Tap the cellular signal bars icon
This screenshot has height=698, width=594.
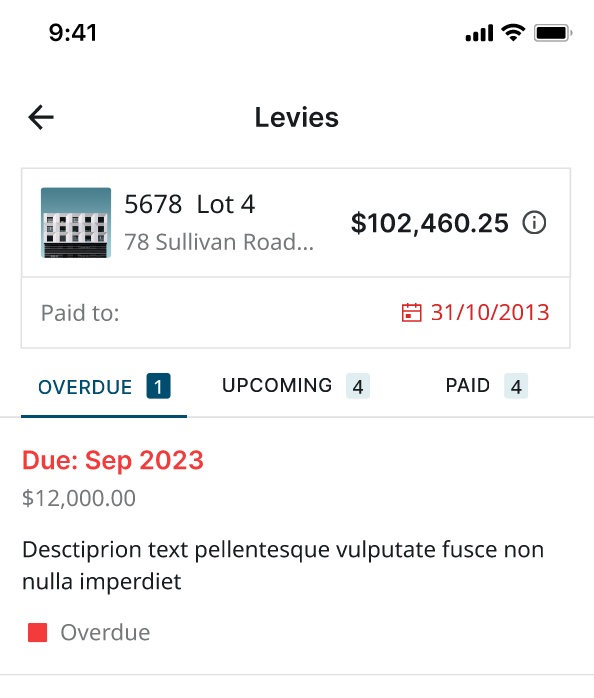pyautogui.click(x=479, y=33)
